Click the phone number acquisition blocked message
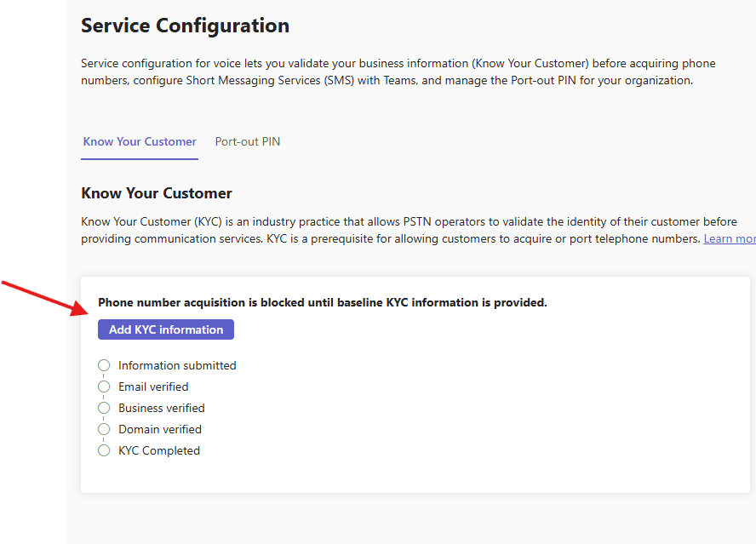The height and width of the screenshot is (544, 756). [323, 302]
